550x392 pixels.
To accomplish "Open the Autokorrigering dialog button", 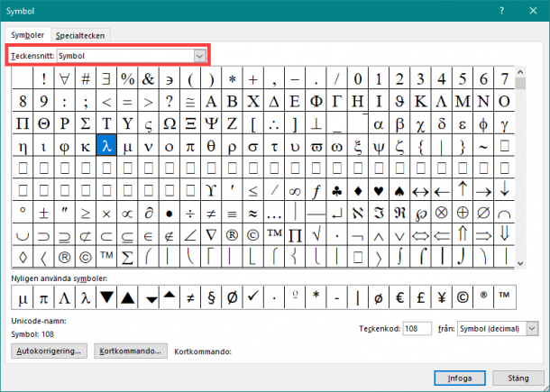I will tap(49, 351).
